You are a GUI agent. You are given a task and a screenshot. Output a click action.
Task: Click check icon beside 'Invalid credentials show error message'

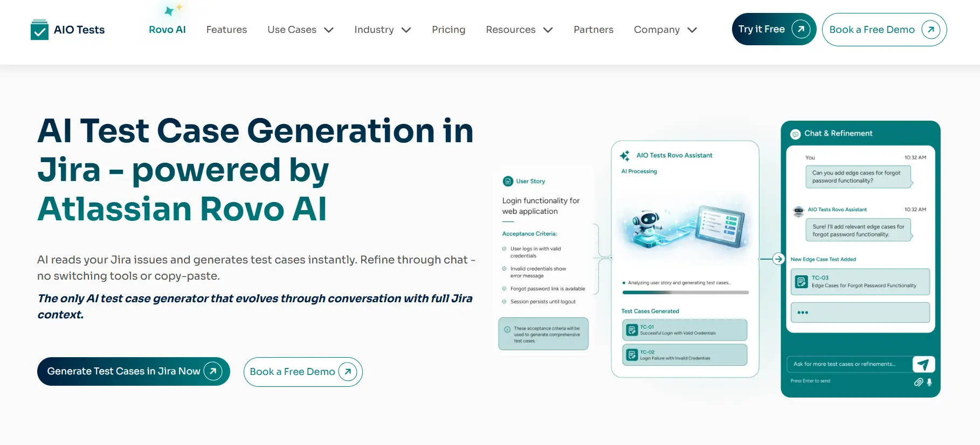(505, 269)
